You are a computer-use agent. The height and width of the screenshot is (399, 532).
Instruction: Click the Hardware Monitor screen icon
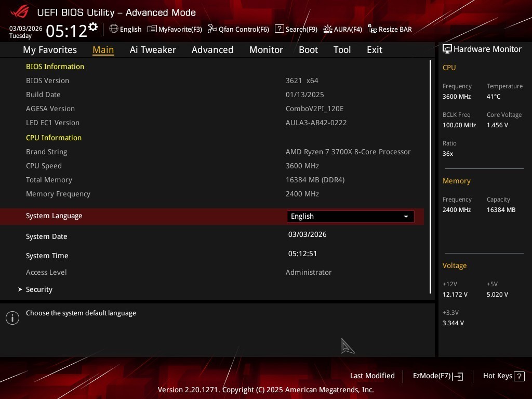pos(447,49)
